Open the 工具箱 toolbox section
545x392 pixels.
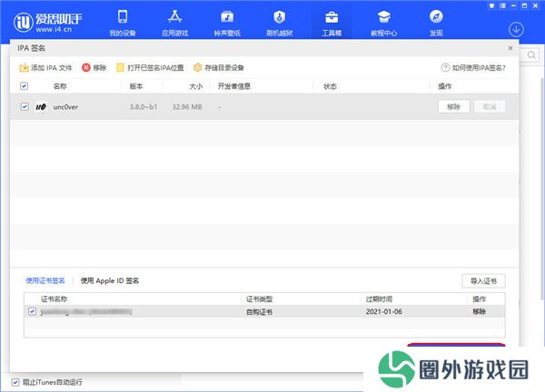(x=332, y=23)
